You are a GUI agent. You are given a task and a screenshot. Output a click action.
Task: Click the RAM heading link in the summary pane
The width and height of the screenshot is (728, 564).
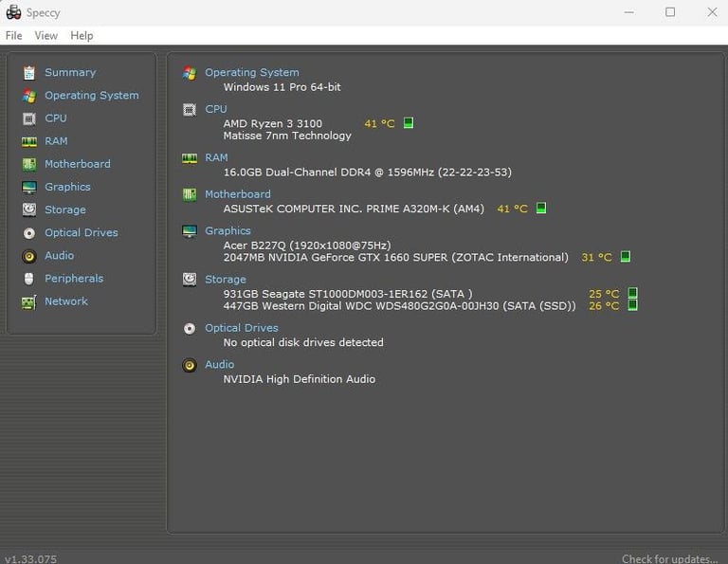(216, 158)
